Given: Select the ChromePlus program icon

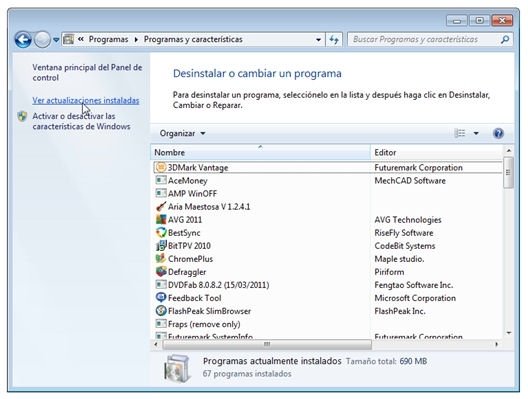Looking at the screenshot, I should pos(161,259).
